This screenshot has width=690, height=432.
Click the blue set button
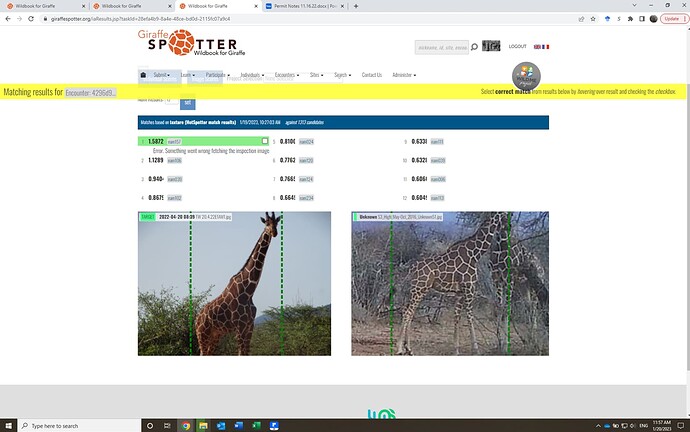point(188,102)
